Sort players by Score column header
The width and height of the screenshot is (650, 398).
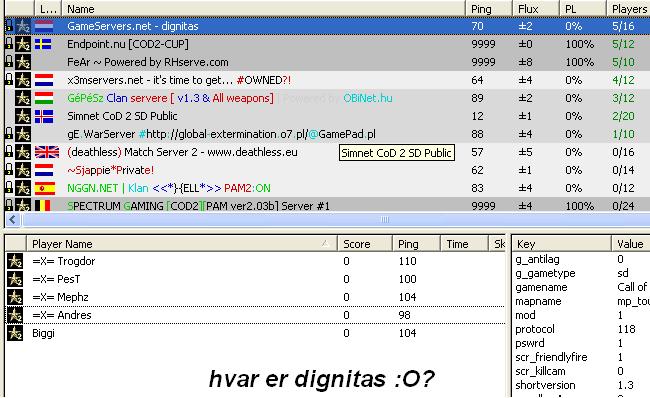(x=365, y=244)
